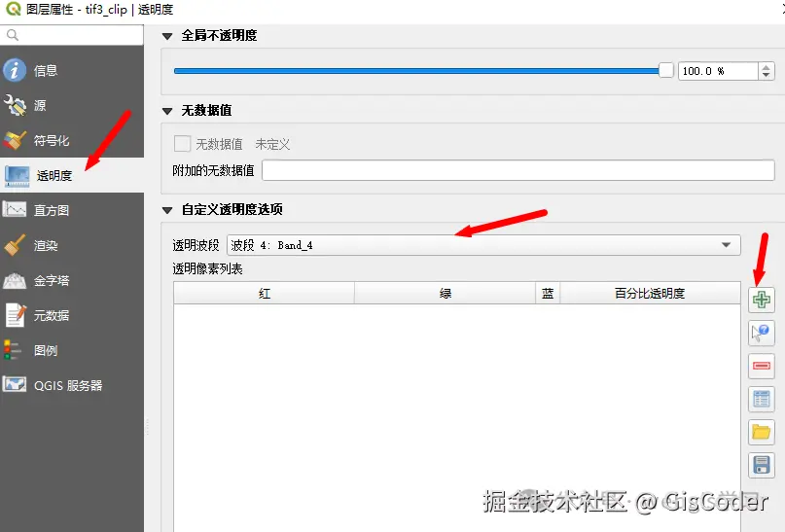Click the 蓝 column header

coord(548,294)
